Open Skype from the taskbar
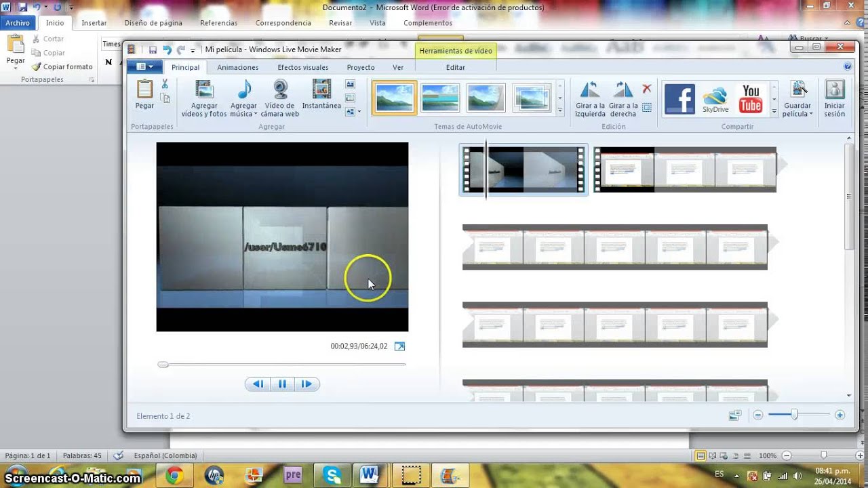The height and width of the screenshot is (488, 868). click(332, 476)
